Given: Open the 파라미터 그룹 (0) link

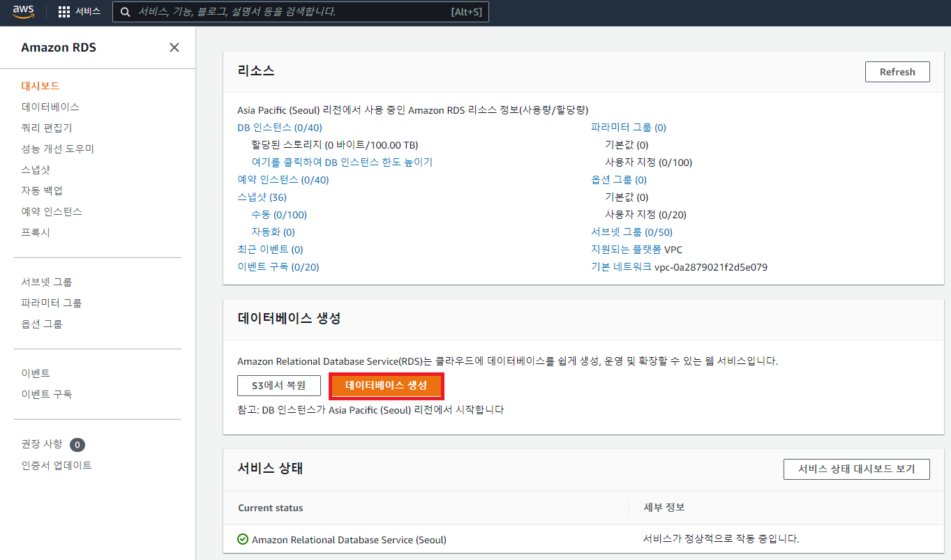Looking at the screenshot, I should point(629,128).
